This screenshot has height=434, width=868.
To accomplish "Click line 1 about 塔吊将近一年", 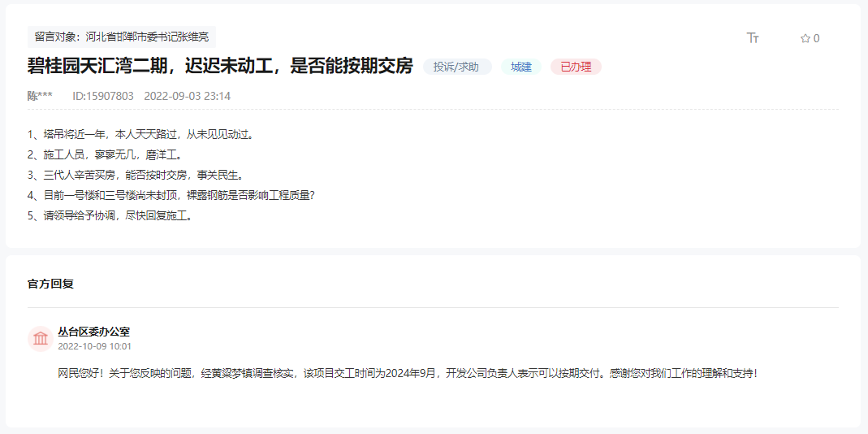I will point(140,134).
